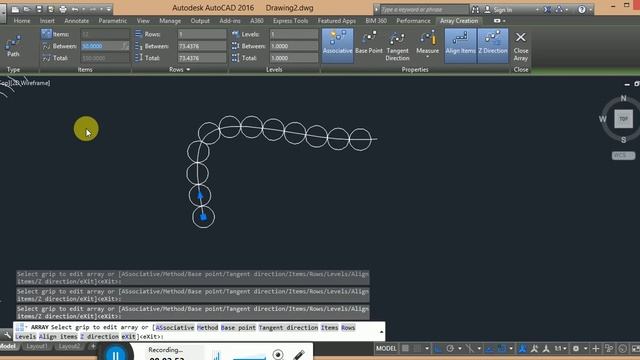Click the Open file quick-access icon

point(27,9)
